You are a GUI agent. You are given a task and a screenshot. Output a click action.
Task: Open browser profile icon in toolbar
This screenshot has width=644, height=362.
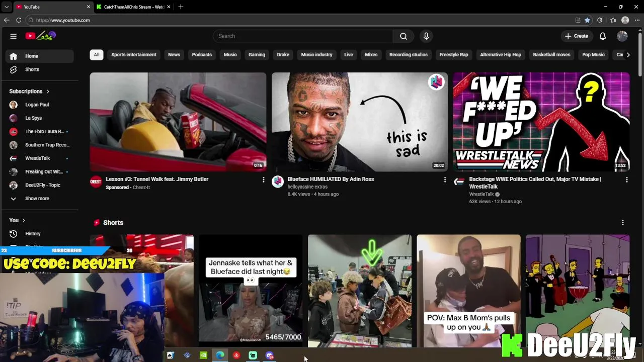625,20
